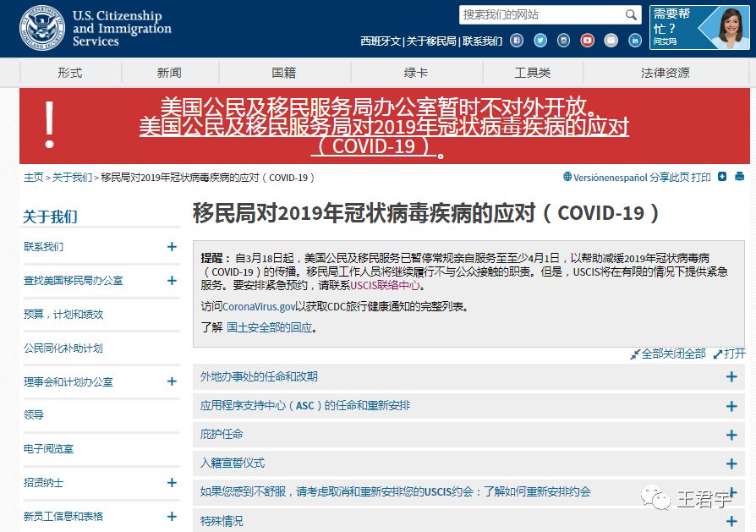Click the 分享此页 link
The image size is (756, 532).
tap(669, 178)
